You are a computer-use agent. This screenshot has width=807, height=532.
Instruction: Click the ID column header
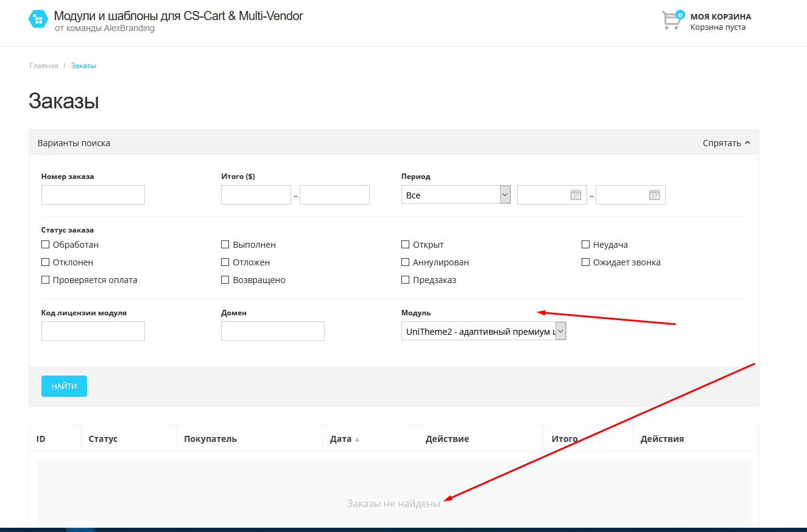click(41, 439)
